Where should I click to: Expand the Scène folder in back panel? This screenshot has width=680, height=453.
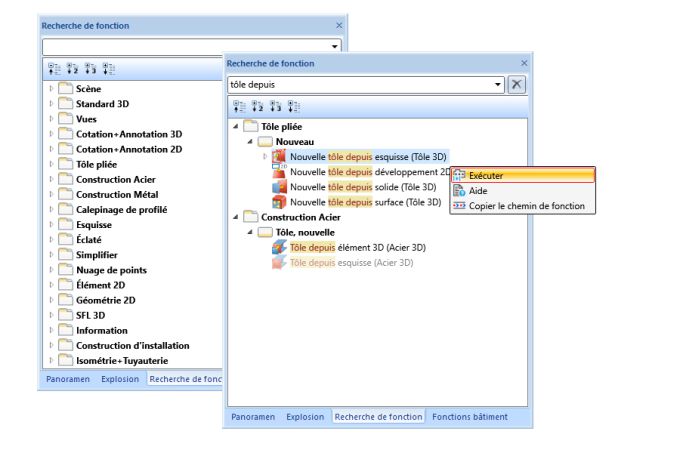[51, 89]
